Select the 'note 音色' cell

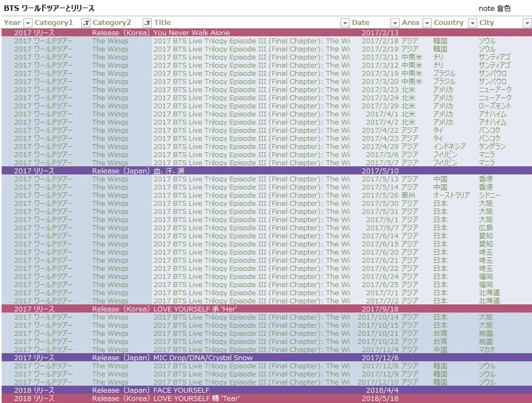495,9
